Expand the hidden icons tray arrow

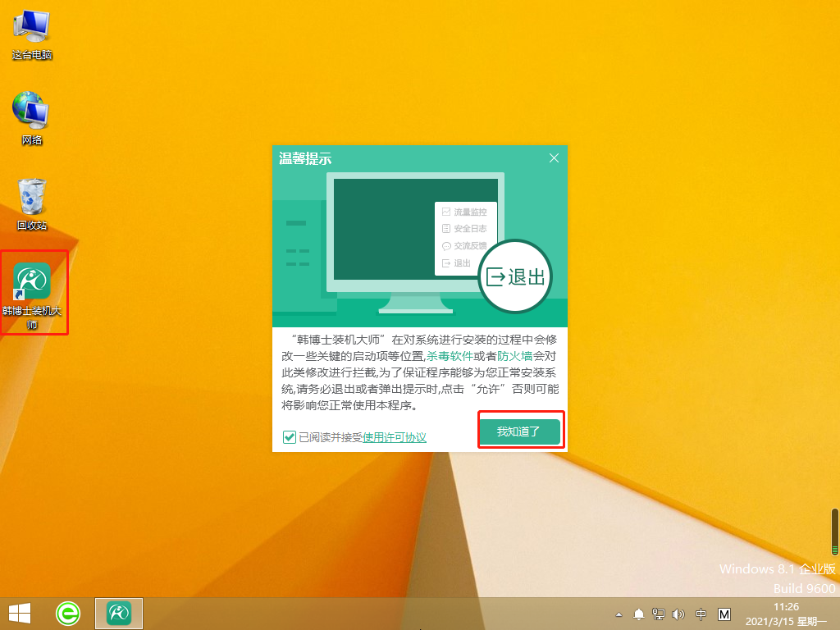pos(619,614)
